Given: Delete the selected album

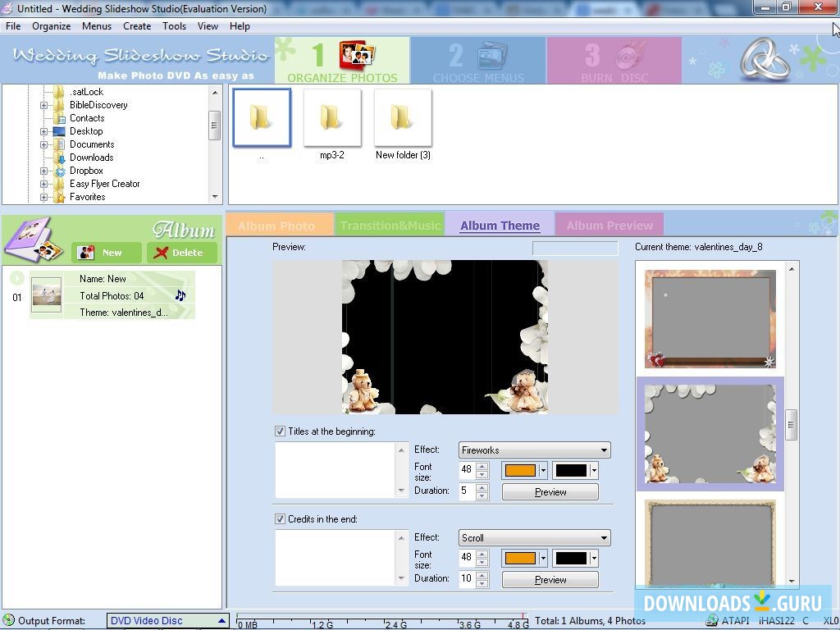Looking at the screenshot, I should (182, 253).
